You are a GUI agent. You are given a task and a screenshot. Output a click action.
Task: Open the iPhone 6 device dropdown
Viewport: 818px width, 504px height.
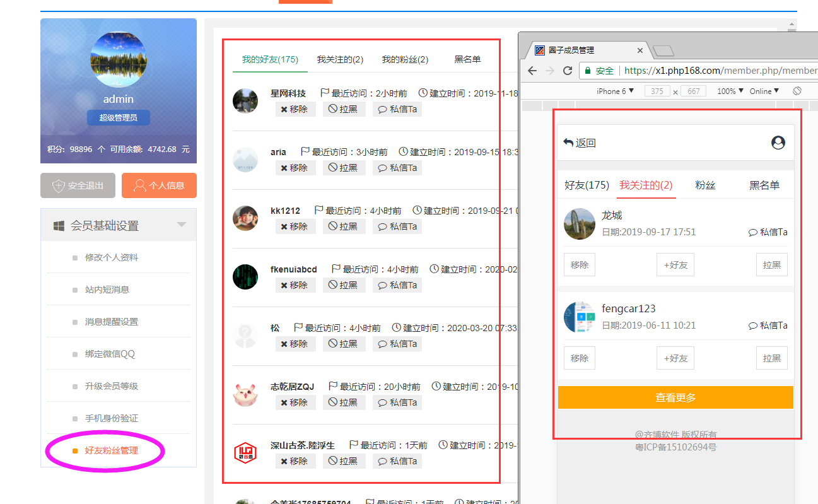click(615, 91)
